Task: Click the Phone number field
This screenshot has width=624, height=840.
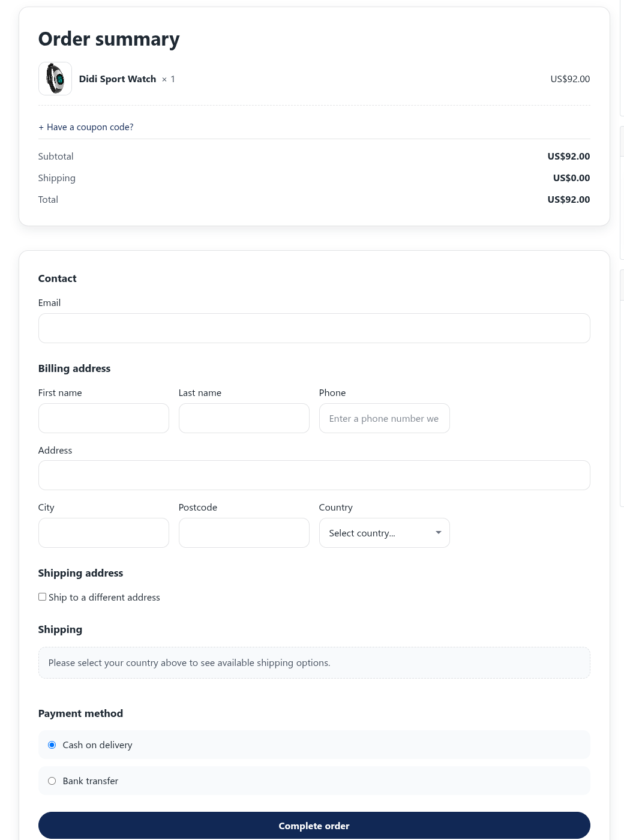Action: click(x=384, y=418)
